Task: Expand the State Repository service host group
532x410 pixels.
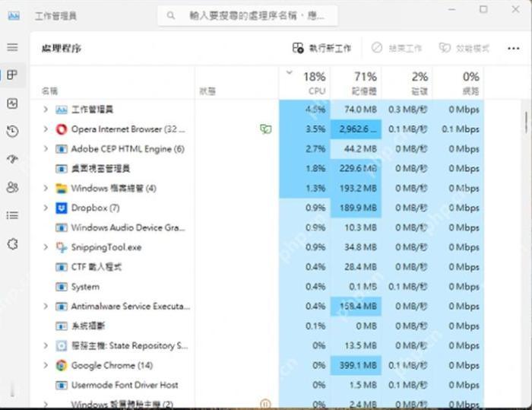Action: pos(46,346)
